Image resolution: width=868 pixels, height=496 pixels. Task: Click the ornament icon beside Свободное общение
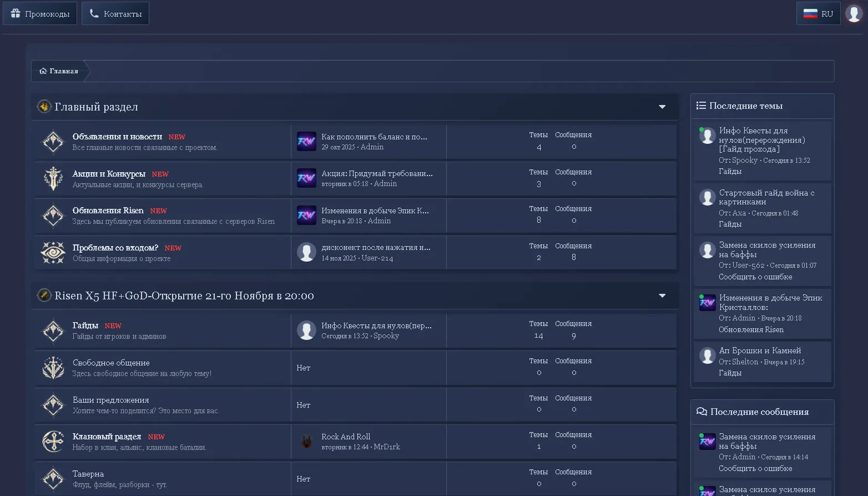53,368
